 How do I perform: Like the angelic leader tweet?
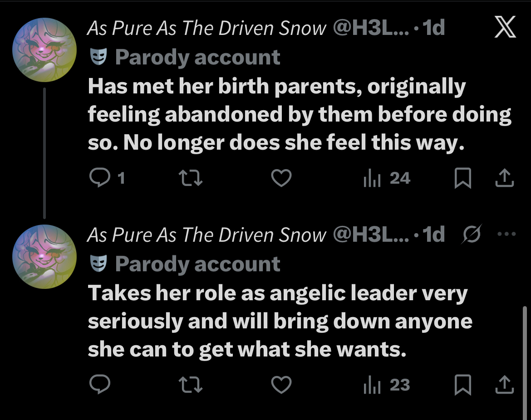pos(281,385)
